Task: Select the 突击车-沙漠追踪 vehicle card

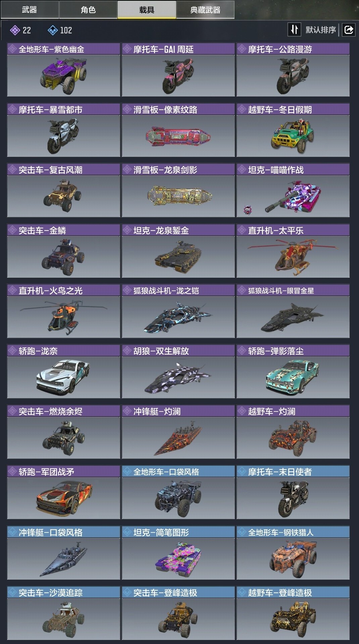Action: point(63,613)
